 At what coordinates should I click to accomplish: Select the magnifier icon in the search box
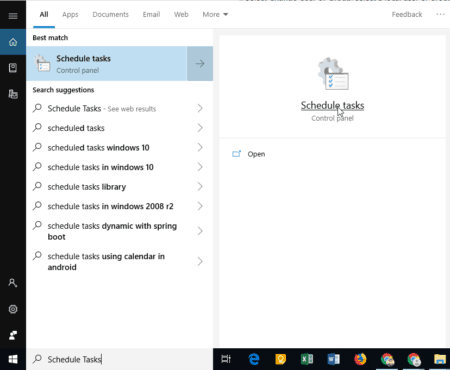[37, 359]
